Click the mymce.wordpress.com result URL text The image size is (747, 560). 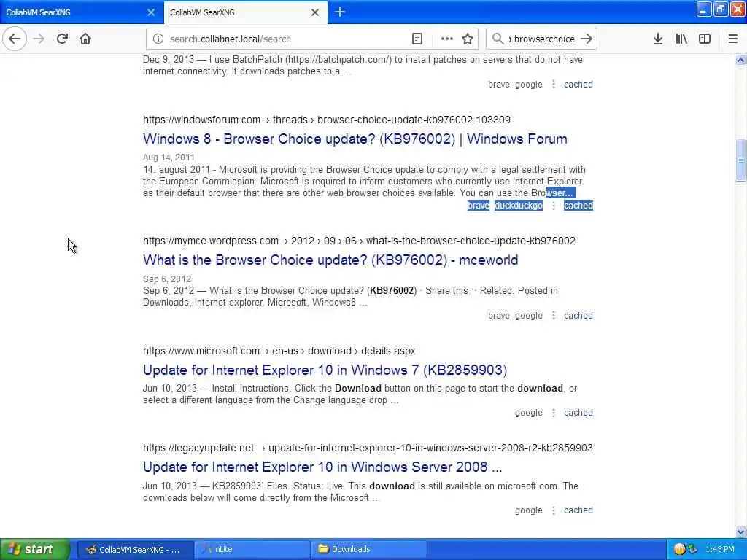[359, 241]
